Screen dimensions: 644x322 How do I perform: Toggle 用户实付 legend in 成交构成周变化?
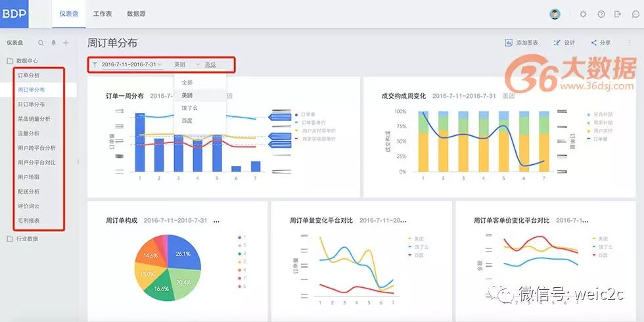tap(600, 131)
